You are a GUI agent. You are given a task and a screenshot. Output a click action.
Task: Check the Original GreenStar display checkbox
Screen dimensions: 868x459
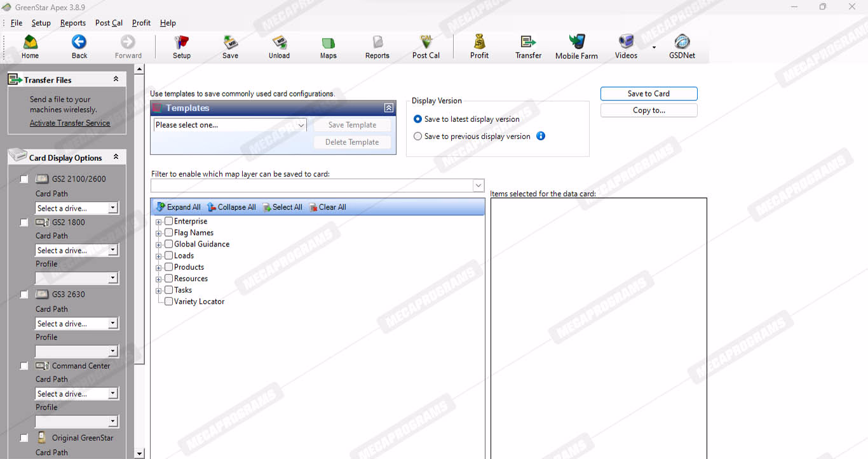click(24, 438)
